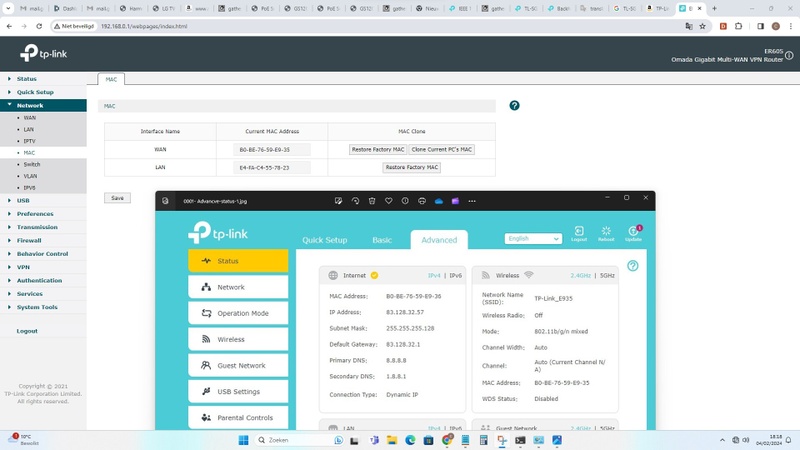800x450 pixels.
Task: Delete image with trash icon in Photos viewer
Action: 372,201
